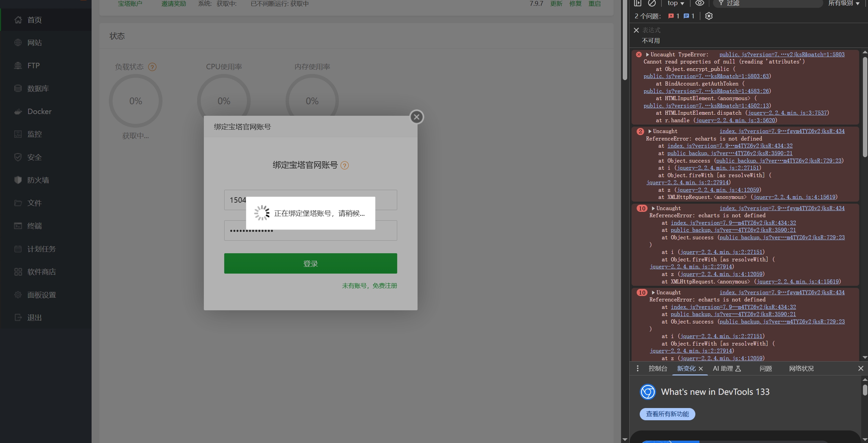Click the green 登录 button
This screenshot has width=868, height=443.
click(x=310, y=263)
